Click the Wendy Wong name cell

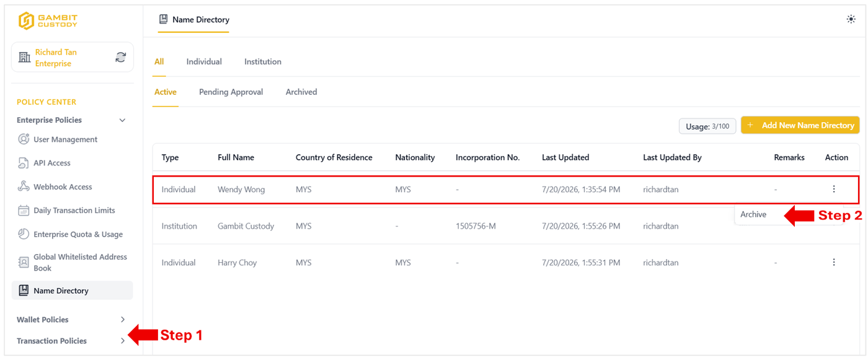tap(241, 190)
